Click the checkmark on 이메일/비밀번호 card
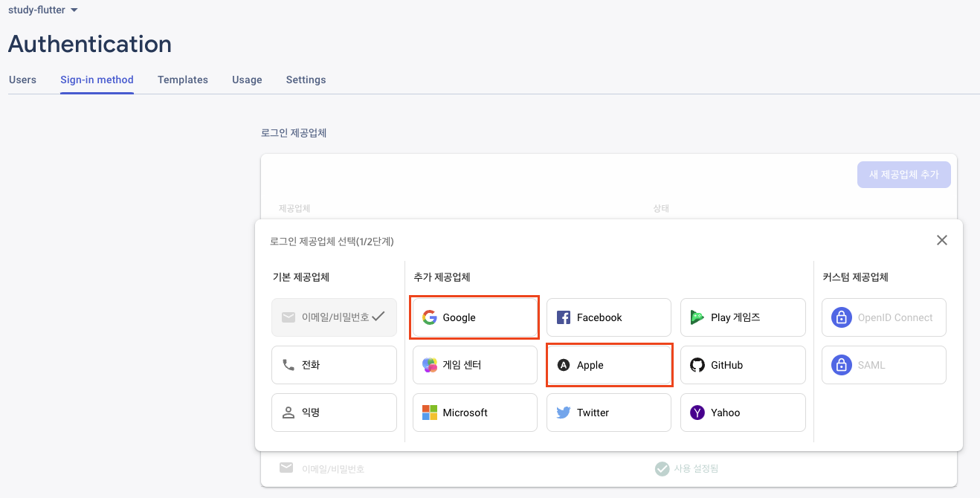This screenshot has width=980, height=498. point(378,316)
